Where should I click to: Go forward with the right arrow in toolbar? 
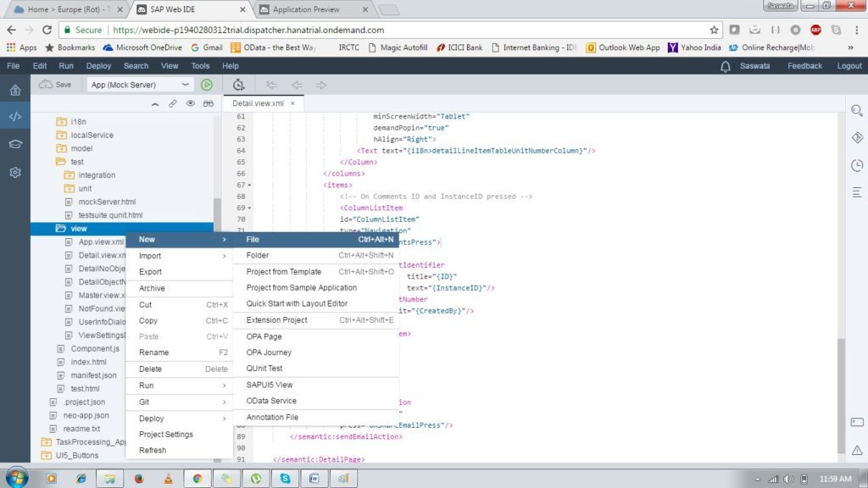pos(321,85)
